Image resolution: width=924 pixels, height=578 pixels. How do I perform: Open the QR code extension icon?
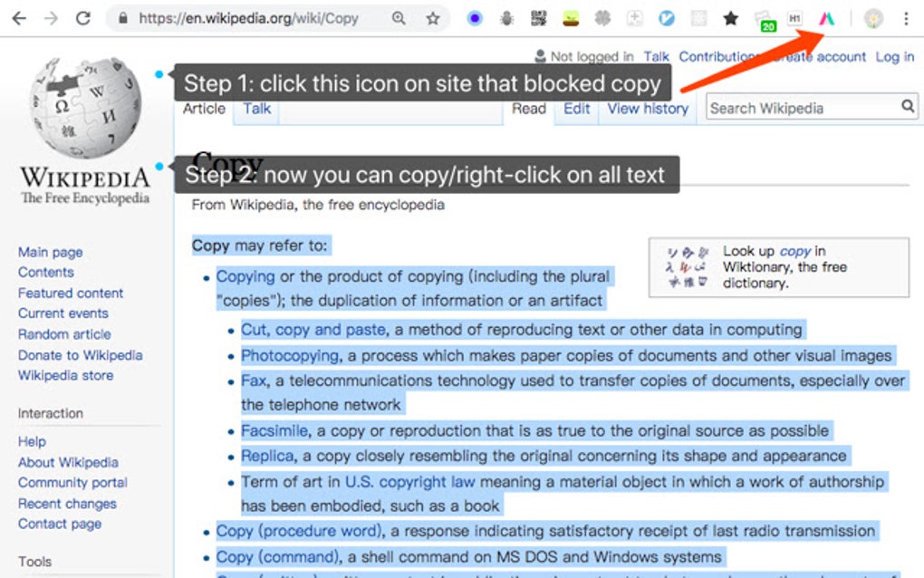tap(538, 18)
